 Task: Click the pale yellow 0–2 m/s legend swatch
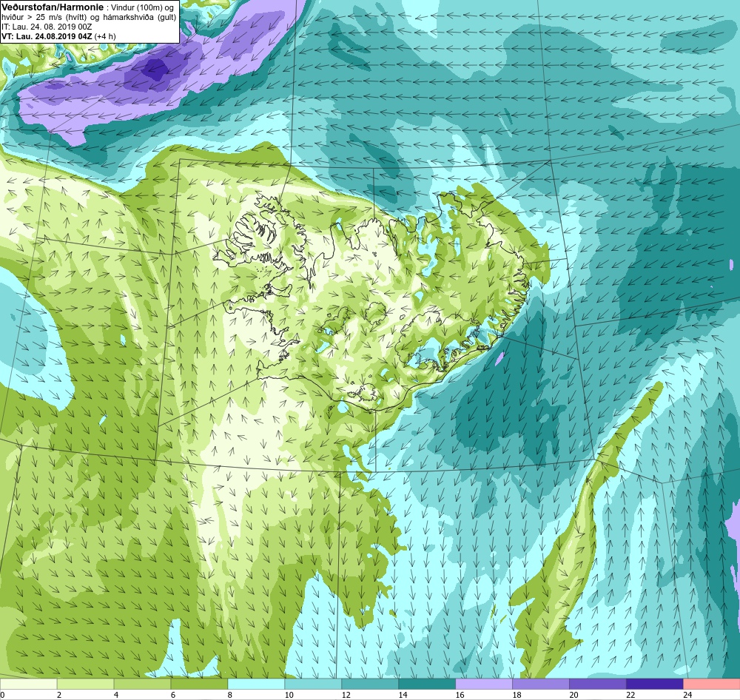(x=28, y=684)
